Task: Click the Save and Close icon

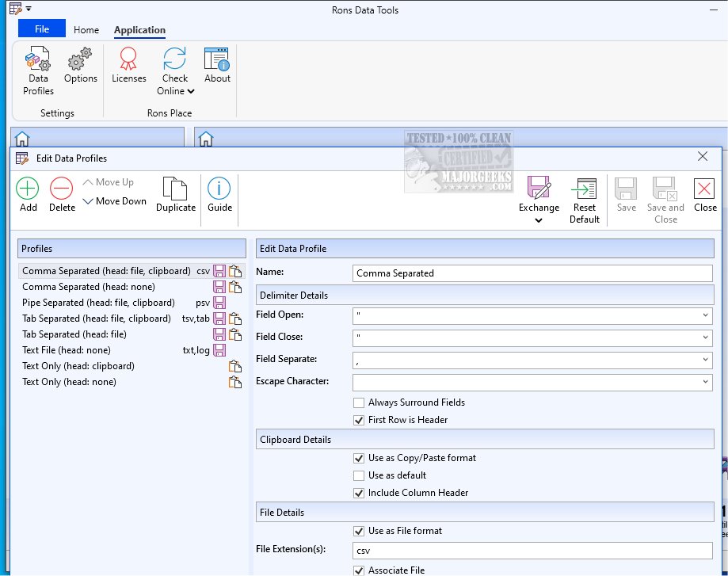Action: coord(665,188)
